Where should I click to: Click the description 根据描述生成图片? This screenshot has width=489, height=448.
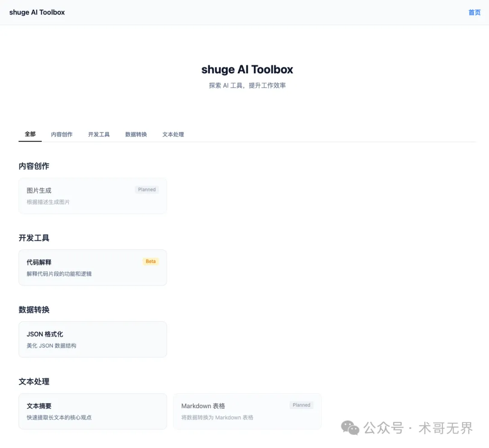click(48, 202)
